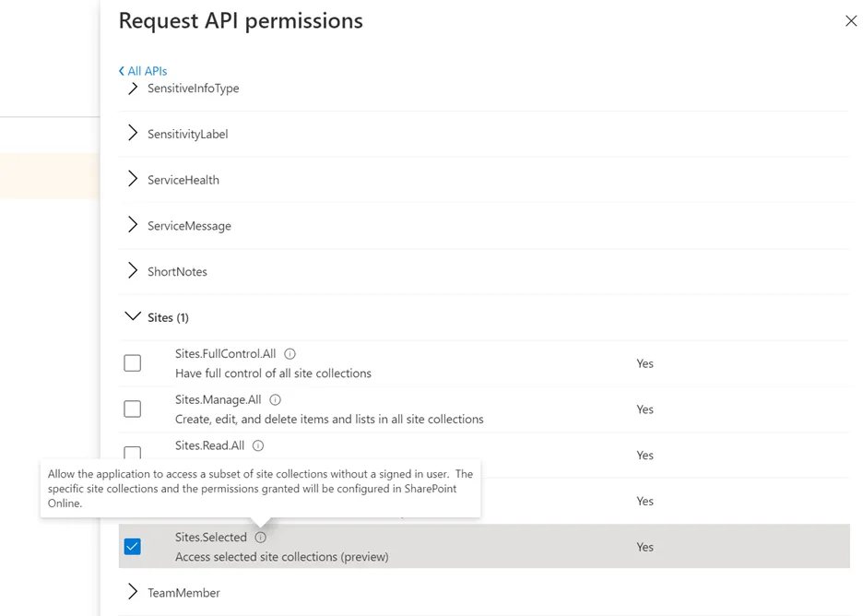The height and width of the screenshot is (616, 863).
Task: Collapse the Sites (1) group
Action: [133, 317]
